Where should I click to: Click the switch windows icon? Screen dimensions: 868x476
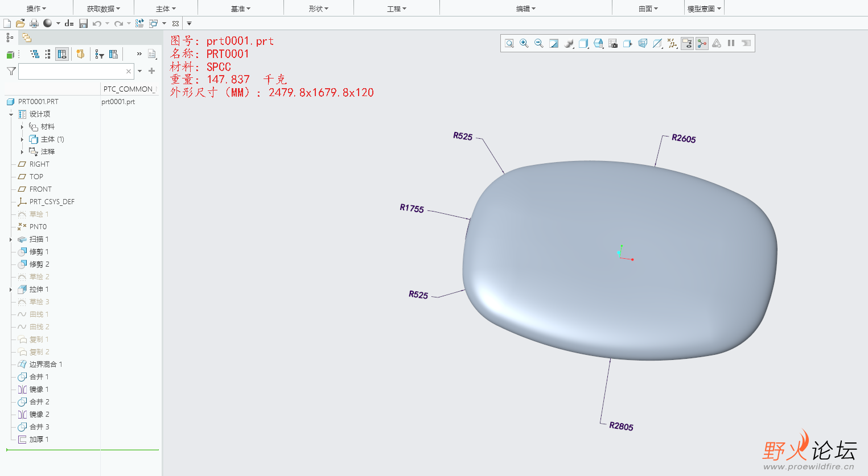(154, 23)
